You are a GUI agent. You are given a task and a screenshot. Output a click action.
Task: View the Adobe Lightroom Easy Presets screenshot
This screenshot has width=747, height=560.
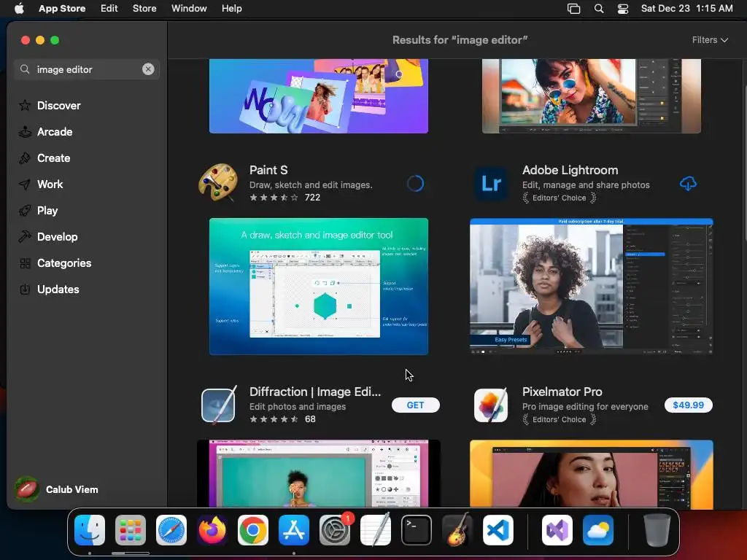coord(591,286)
